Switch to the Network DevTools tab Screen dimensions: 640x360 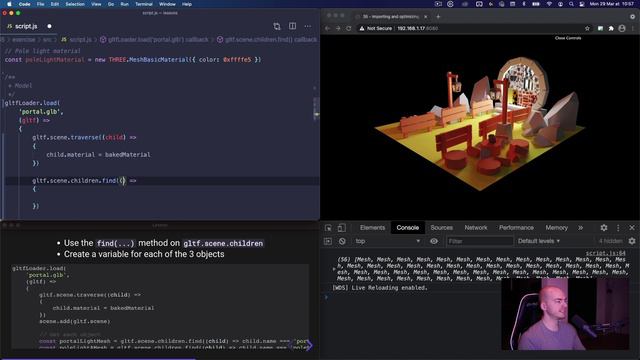(x=476, y=228)
